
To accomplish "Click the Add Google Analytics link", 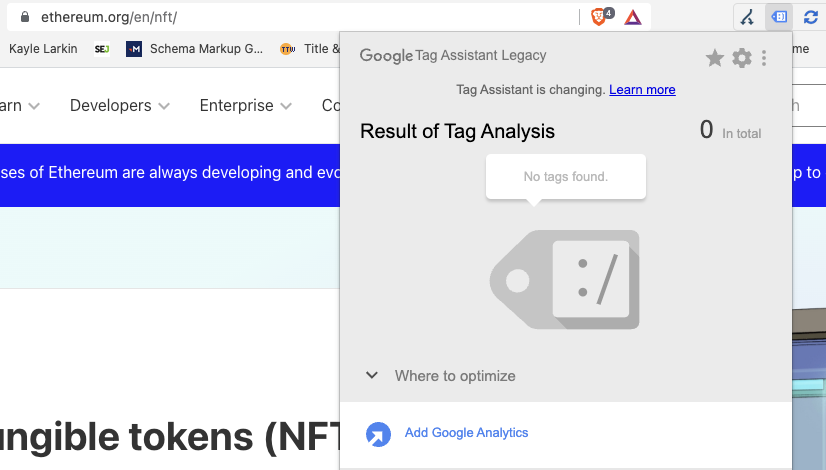I will coord(466,433).
